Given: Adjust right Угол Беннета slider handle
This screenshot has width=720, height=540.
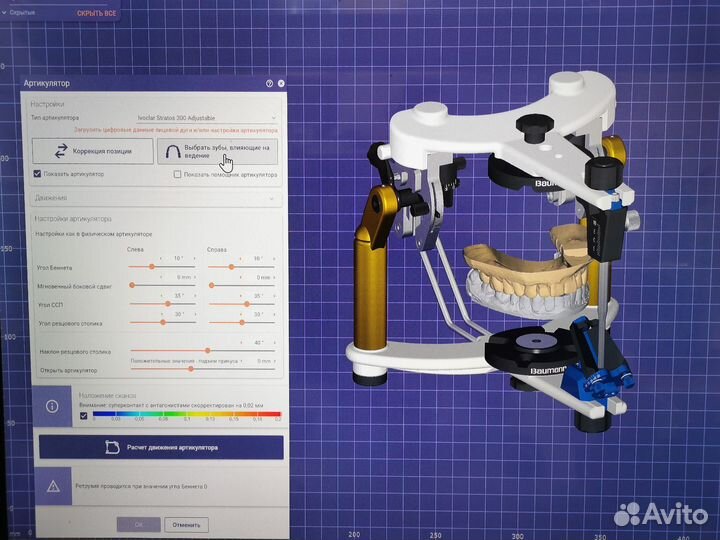Looking at the screenshot, I should 231,267.
